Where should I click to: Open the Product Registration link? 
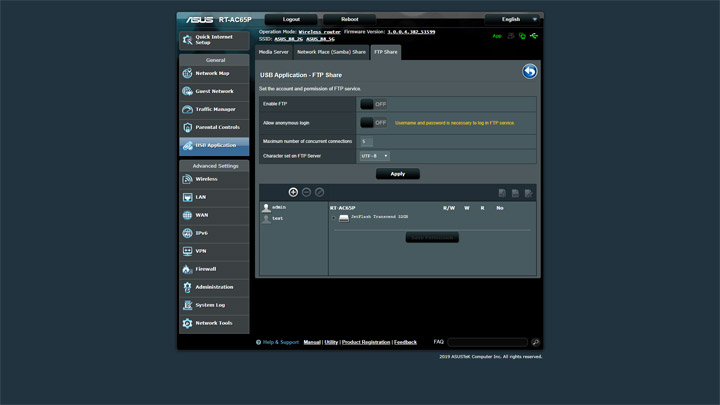(x=366, y=342)
